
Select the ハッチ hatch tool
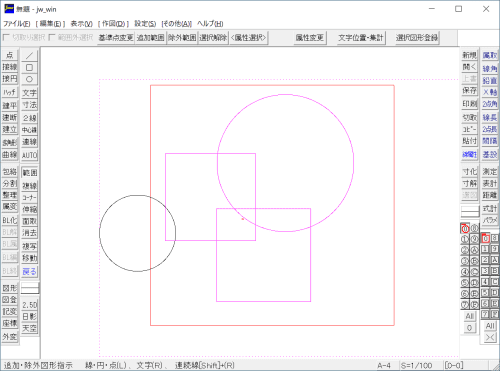[10, 92]
